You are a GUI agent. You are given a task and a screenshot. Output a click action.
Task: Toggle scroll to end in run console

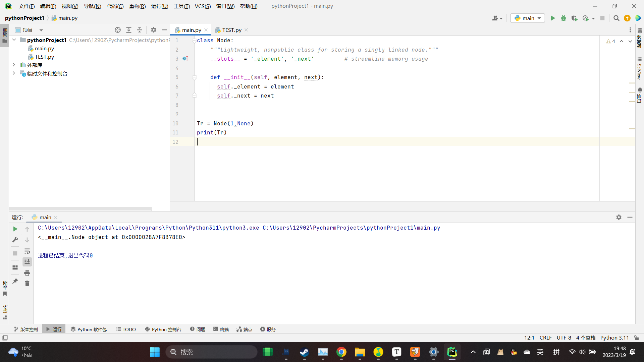[x=27, y=262]
